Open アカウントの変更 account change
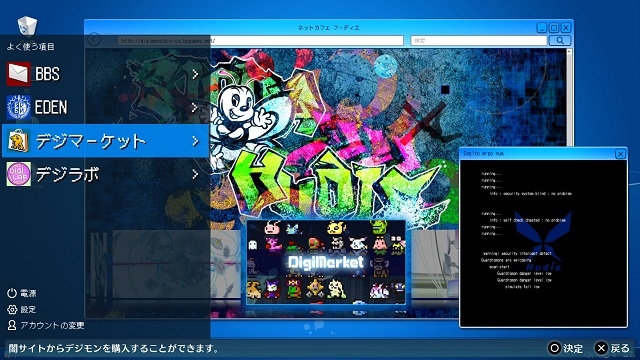This screenshot has height=360, width=640. click(x=46, y=325)
